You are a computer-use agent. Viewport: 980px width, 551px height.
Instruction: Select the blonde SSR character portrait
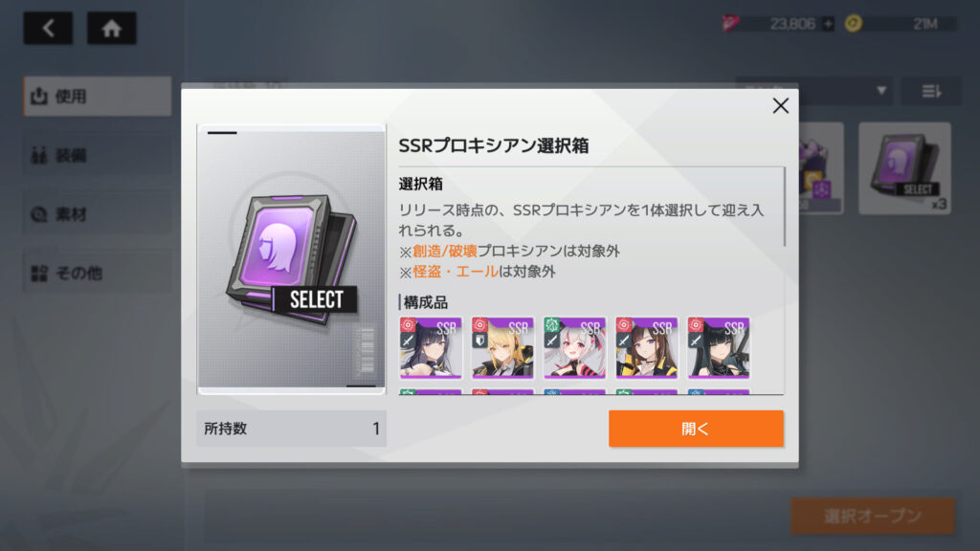[x=502, y=347]
